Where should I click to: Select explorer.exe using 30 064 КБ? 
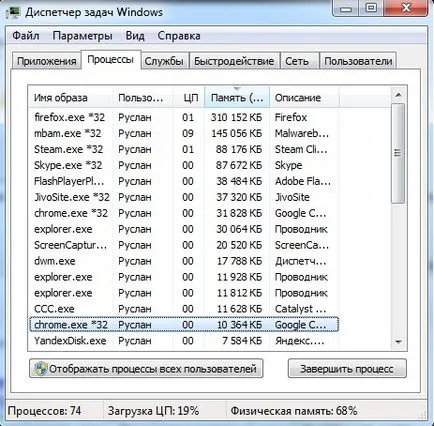tap(184, 229)
